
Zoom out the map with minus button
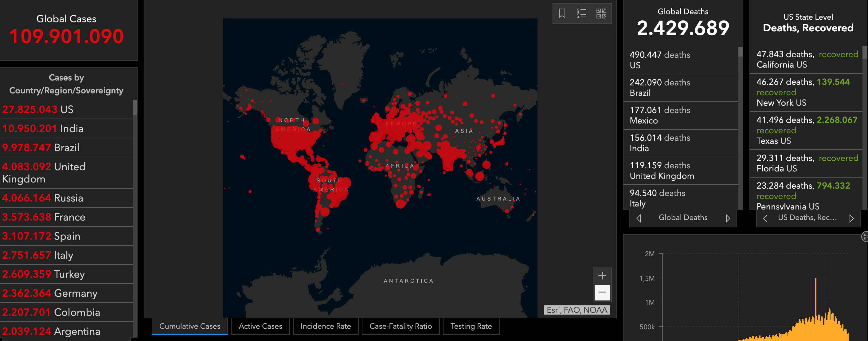tap(602, 292)
